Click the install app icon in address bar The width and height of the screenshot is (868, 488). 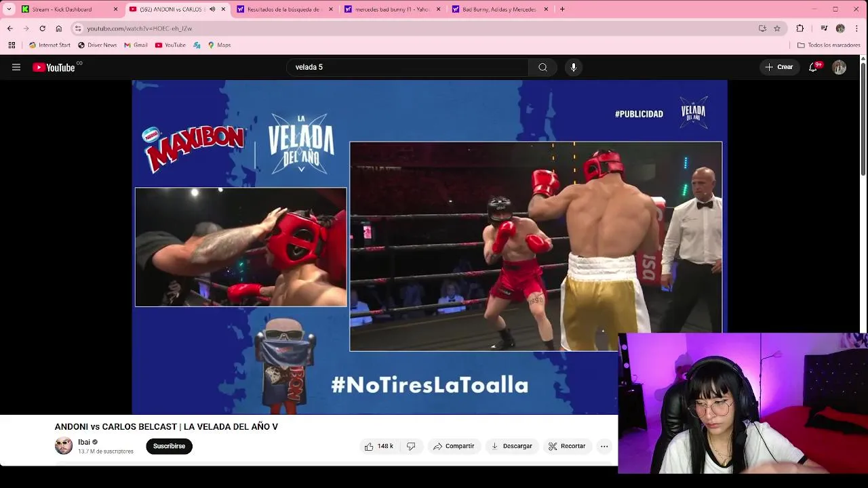click(762, 28)
